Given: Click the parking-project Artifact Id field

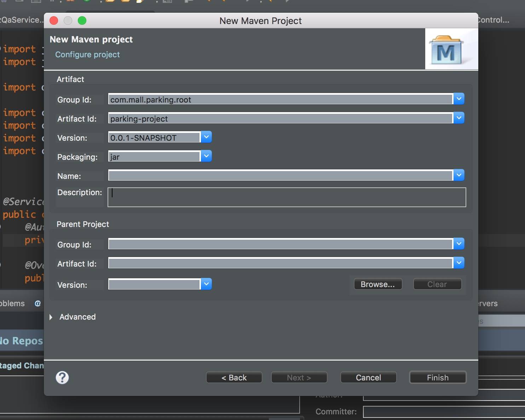Looking at the screenshot, I should pyautogui.click(x=280, y=119).
